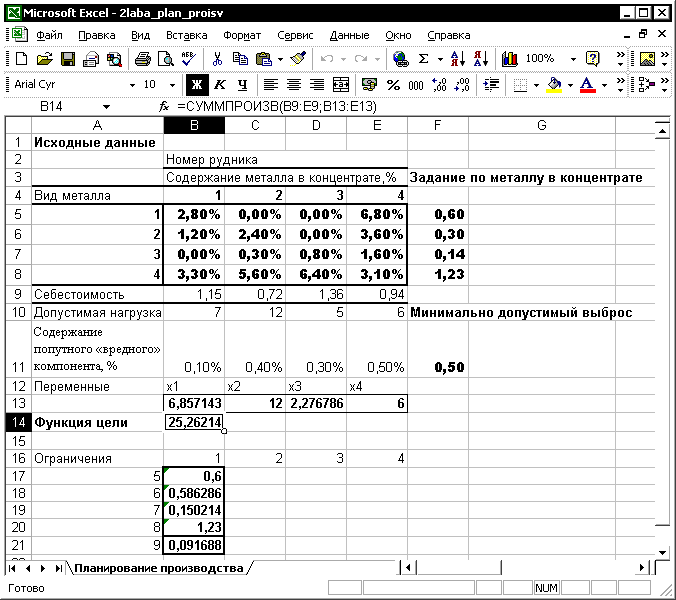Screen dimensions: 676x600
Task: Open the Вставка menu
Action: pyautogui.click(x=187, y=35)
